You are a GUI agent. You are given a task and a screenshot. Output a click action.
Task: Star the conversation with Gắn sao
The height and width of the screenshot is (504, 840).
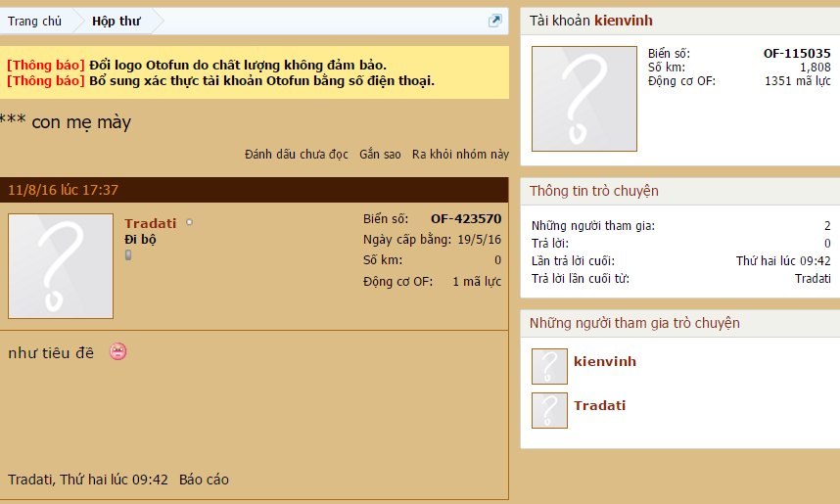click(x=381, y=155)
